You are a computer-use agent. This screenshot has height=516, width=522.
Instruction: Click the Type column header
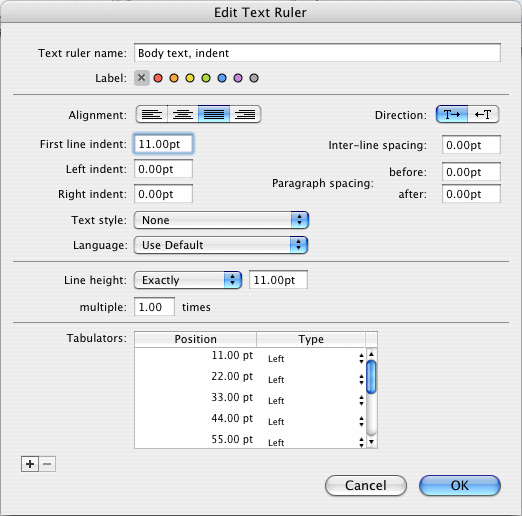[x=311, y=339]
